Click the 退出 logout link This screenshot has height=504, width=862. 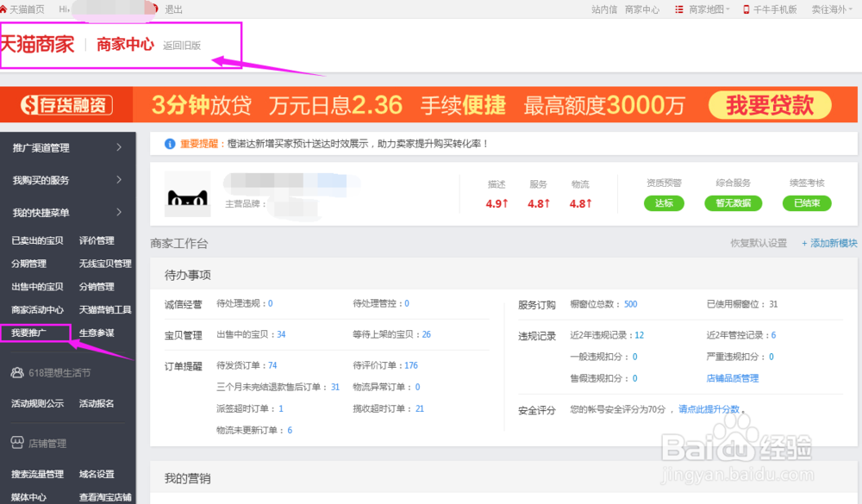click(174, 9)
